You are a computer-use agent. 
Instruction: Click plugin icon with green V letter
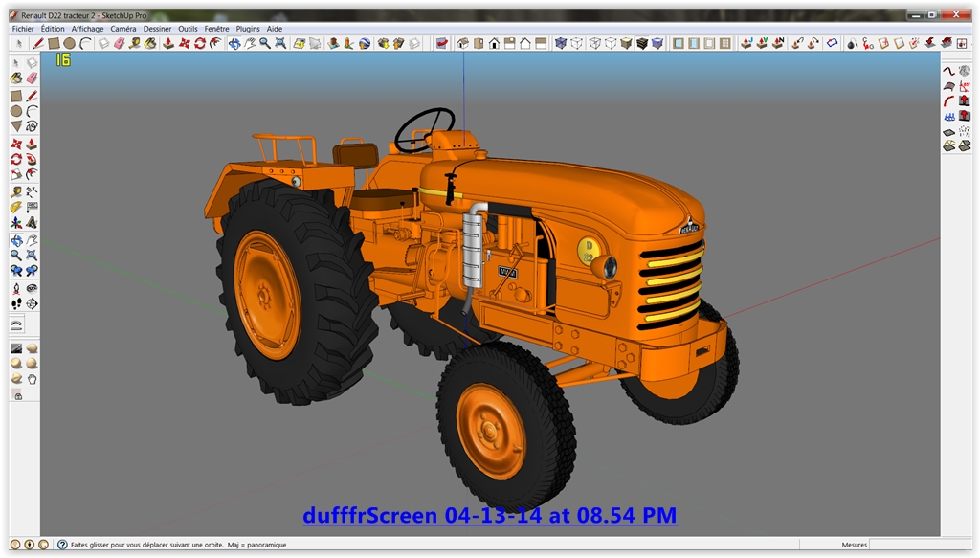(x=762, y=43)
